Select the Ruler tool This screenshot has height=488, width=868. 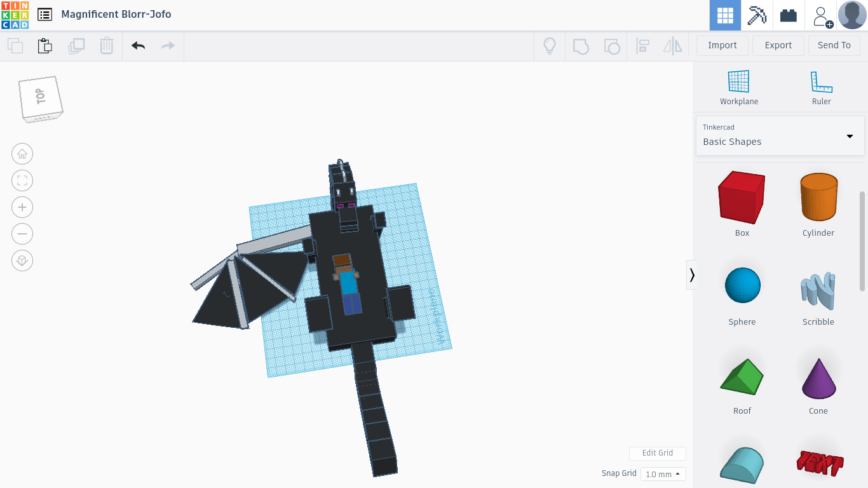click(x=821, y=88)
